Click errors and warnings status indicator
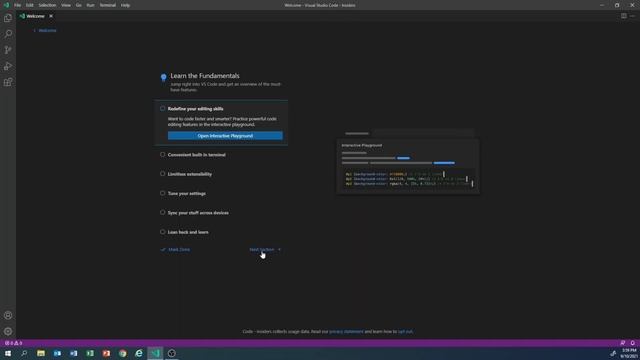The width and height of the screenshot is (640, 360). click(x=13, y=343)
